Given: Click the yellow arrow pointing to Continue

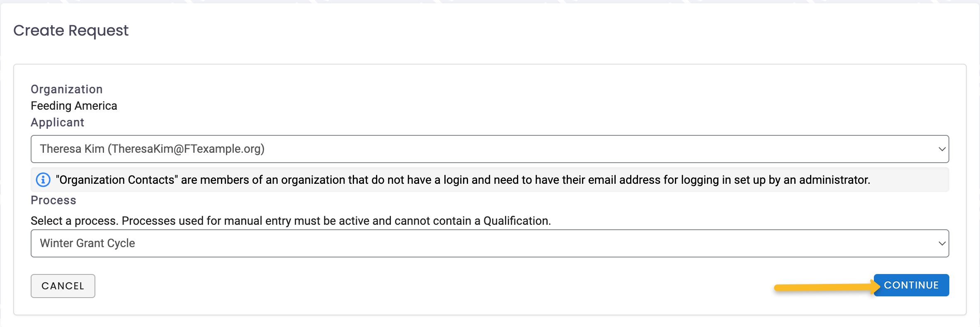Looking at the screenshot, I should pyautogui.click(x=827, y=287).
